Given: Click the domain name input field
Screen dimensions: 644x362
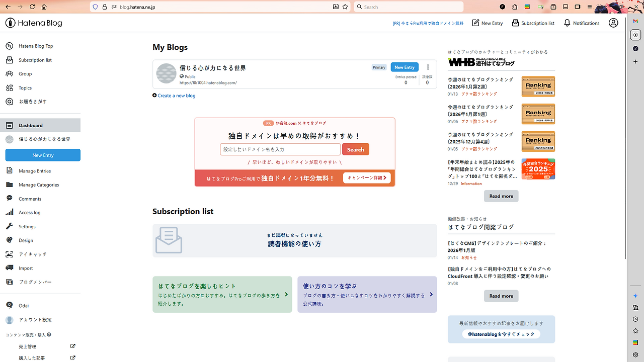Looking at the screenshot, I should coord(280,149).
